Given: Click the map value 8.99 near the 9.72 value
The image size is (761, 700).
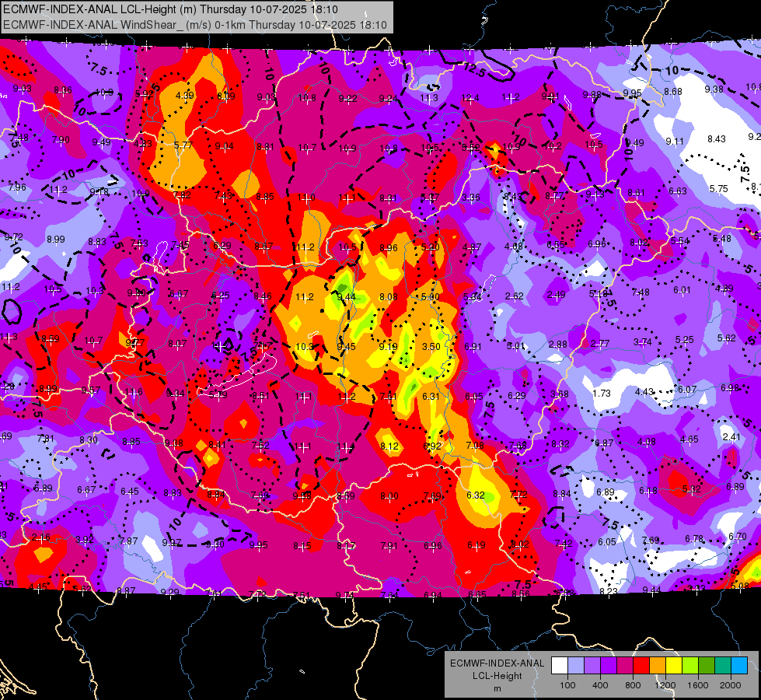Looking at the screenshot, I should pyautogui.click(x=56, y=239).
